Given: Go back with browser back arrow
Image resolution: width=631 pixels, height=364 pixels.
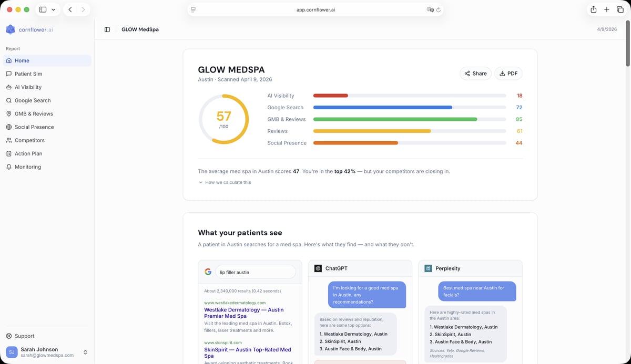Looking at the screenshot, I should 70,9.
